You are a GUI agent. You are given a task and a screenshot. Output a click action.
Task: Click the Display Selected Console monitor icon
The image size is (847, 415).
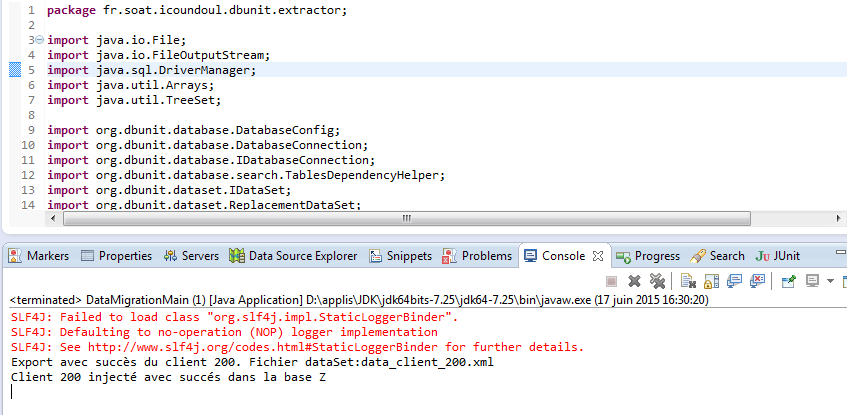tap(812, 281)
